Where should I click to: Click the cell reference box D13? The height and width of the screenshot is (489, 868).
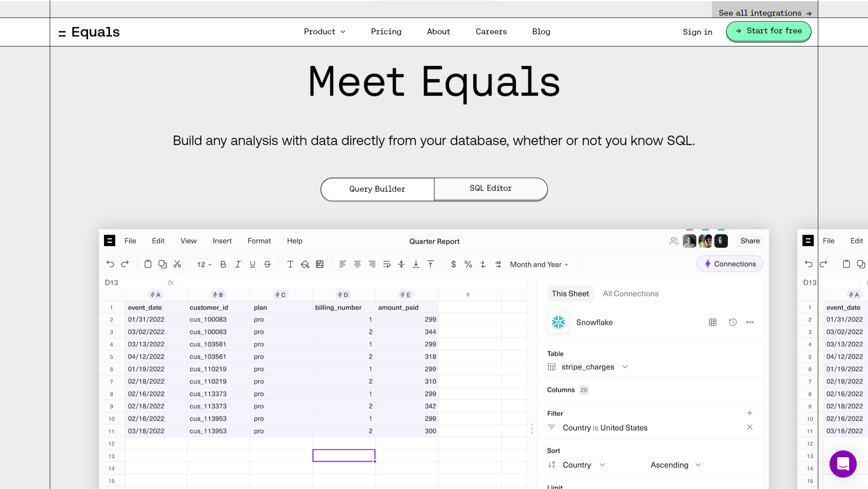click(x=131, y=282)
